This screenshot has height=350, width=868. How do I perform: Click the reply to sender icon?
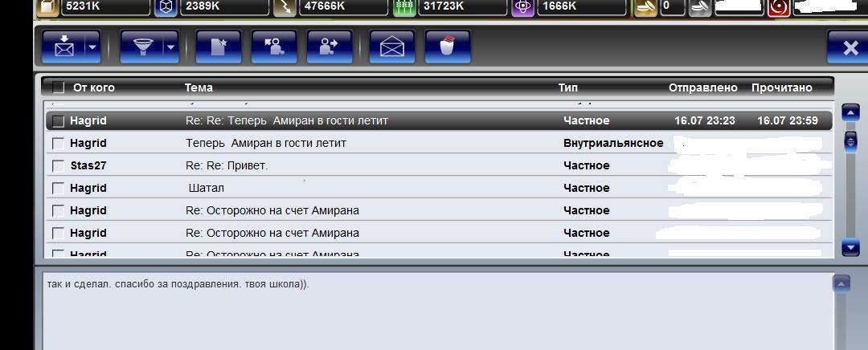(x=274, y=47)
